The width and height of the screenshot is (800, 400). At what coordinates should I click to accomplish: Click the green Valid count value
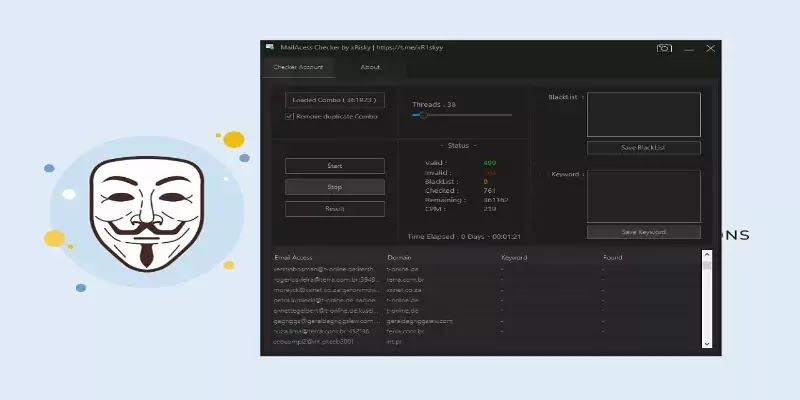coord(489,163)
